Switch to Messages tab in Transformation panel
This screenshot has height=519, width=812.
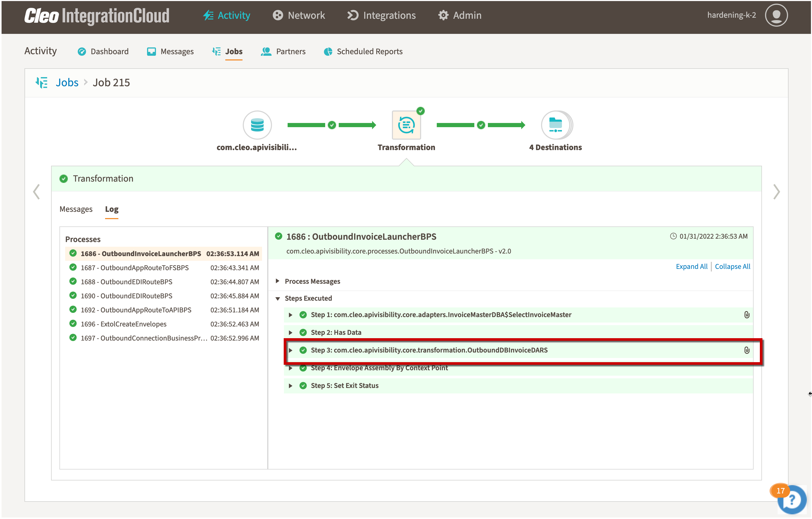tap(76, 209)
